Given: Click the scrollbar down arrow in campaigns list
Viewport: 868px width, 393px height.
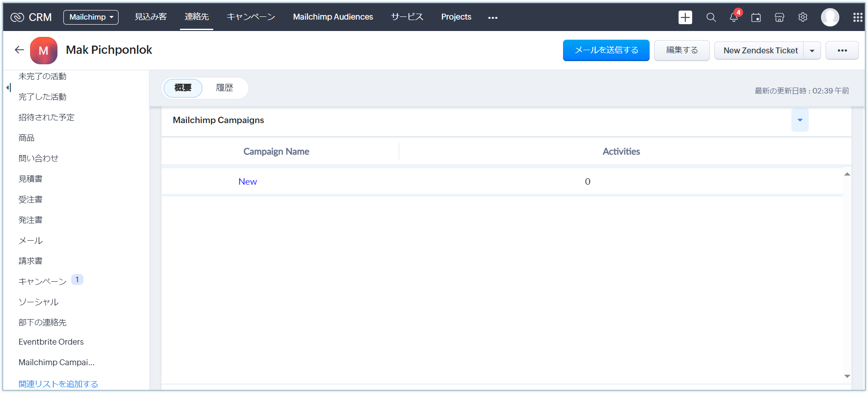Looking at the screenshot, I should pyautogui.click(x=847, y=376).
